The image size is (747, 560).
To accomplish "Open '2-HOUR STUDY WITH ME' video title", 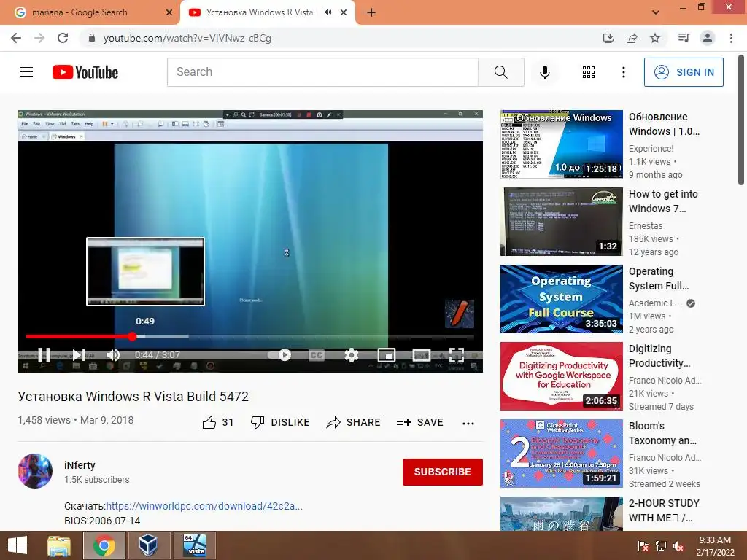I will [x=664, y=510].
